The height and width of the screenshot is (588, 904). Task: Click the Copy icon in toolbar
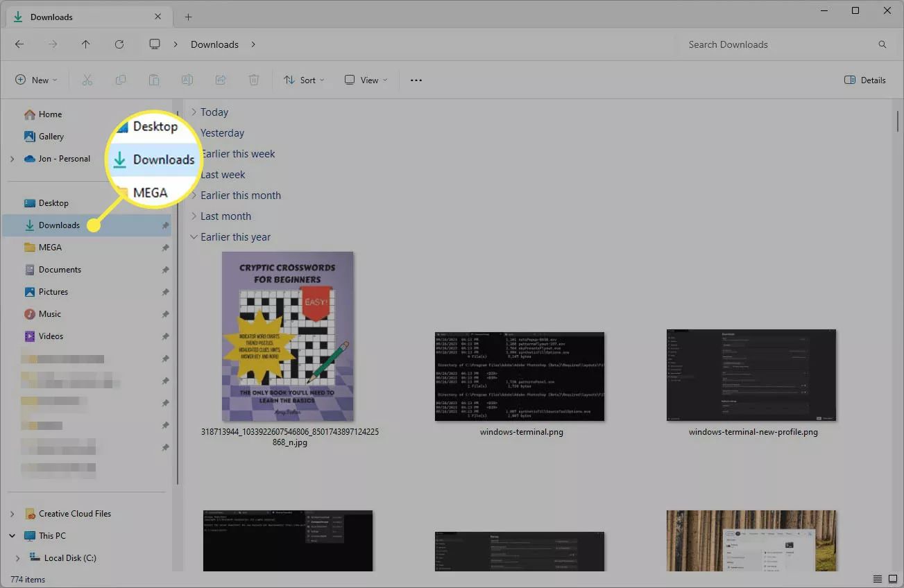[121, 80]
